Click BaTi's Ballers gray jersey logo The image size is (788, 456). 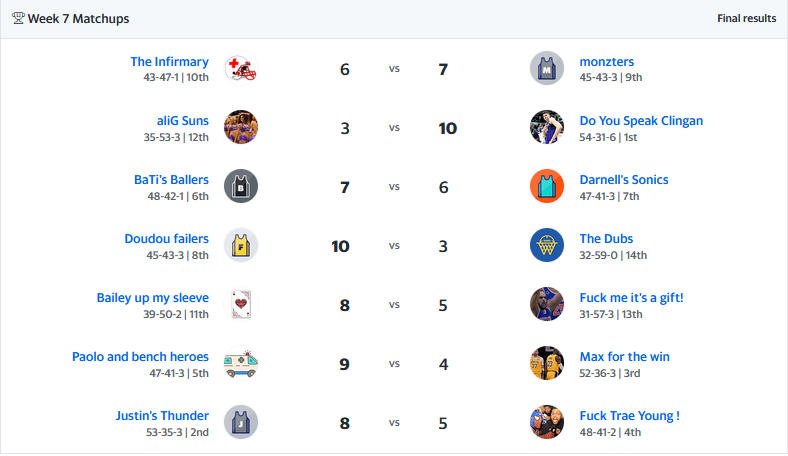point(241,186)
